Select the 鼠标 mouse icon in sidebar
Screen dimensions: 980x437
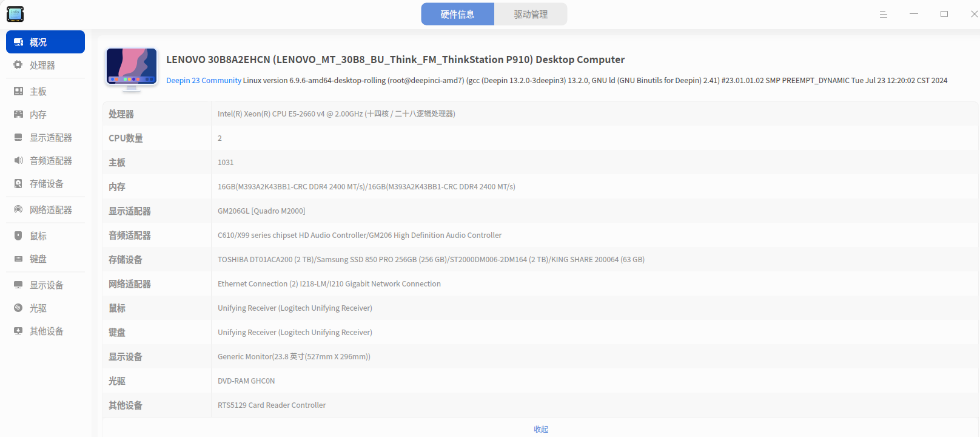tap(18, 235)
